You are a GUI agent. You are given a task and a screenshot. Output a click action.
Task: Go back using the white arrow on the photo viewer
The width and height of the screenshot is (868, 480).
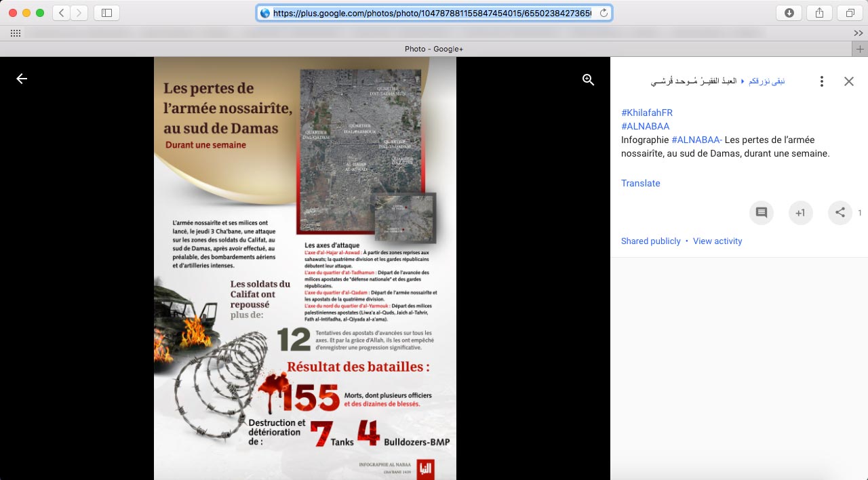point(22,79)
